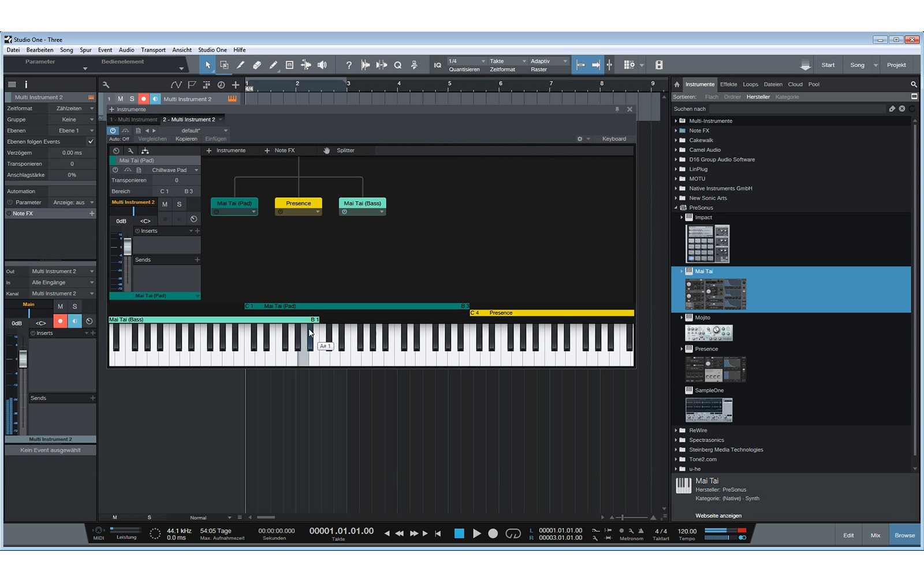Click the Suchen nach search field

coord(797,109)
